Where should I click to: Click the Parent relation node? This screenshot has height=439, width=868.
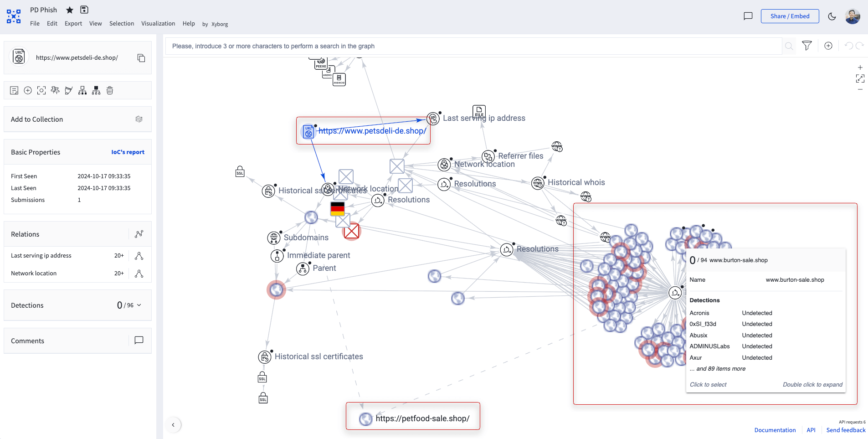[303, 269]
